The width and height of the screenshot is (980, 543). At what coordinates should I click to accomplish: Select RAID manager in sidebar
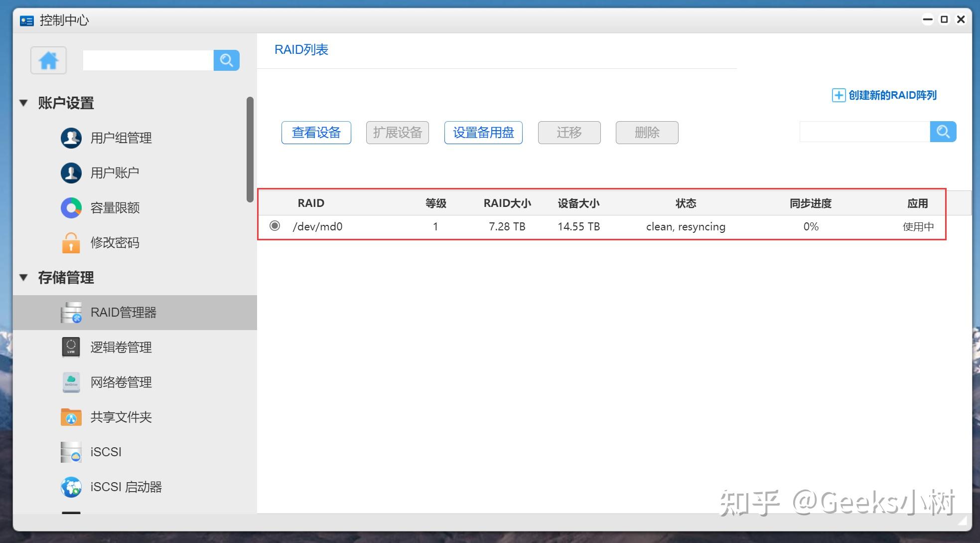click(x=123, y=313)
